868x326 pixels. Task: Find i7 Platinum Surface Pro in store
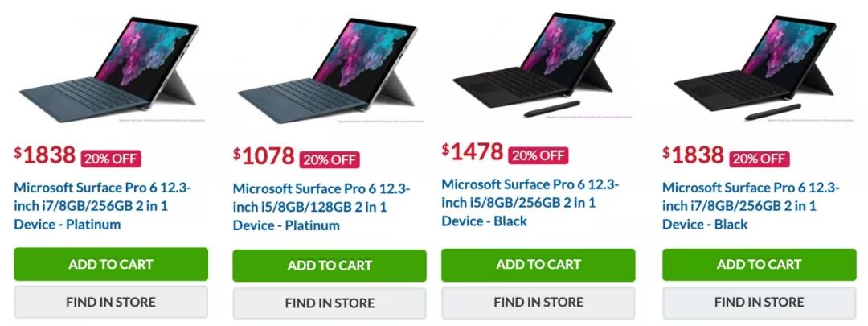111,302
